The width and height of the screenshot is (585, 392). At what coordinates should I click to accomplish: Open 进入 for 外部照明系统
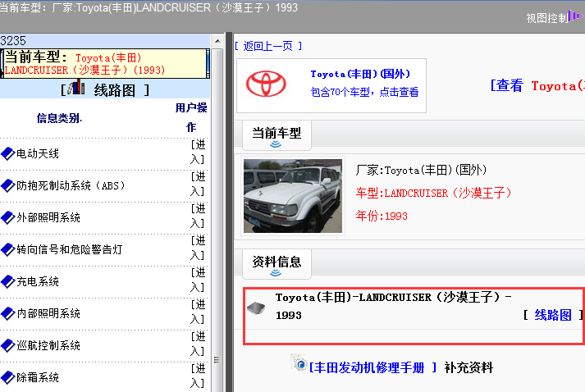pyautogui.click(x=198, y=217)
